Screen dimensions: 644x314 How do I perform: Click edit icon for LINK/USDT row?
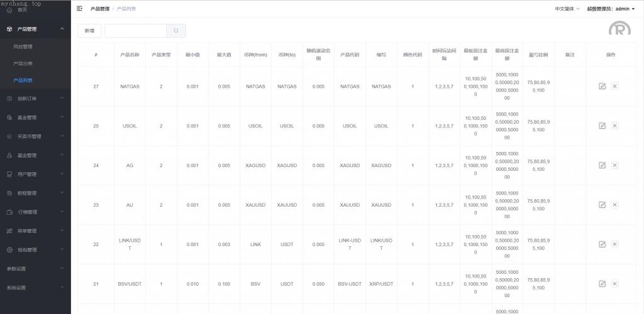coord(602,244)
